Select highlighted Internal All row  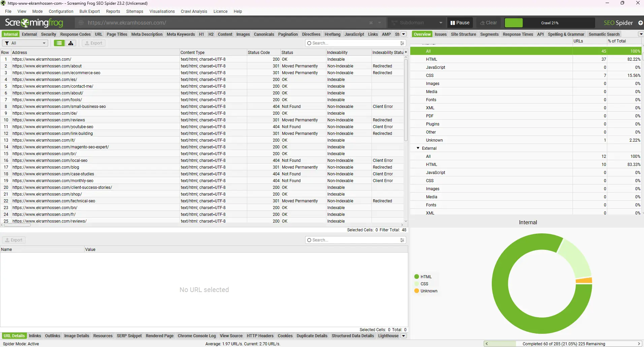click(x=525, y=51)
